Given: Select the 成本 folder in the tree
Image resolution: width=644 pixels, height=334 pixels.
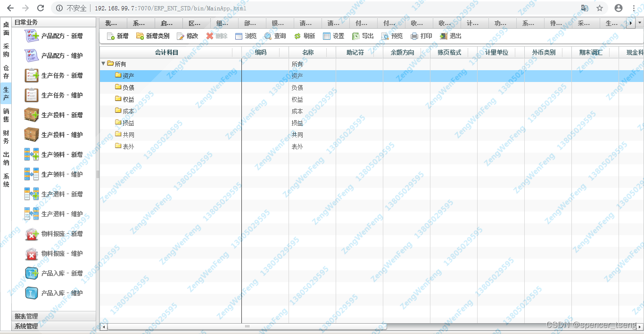Looking at the screenshot, I should [124, 111].
